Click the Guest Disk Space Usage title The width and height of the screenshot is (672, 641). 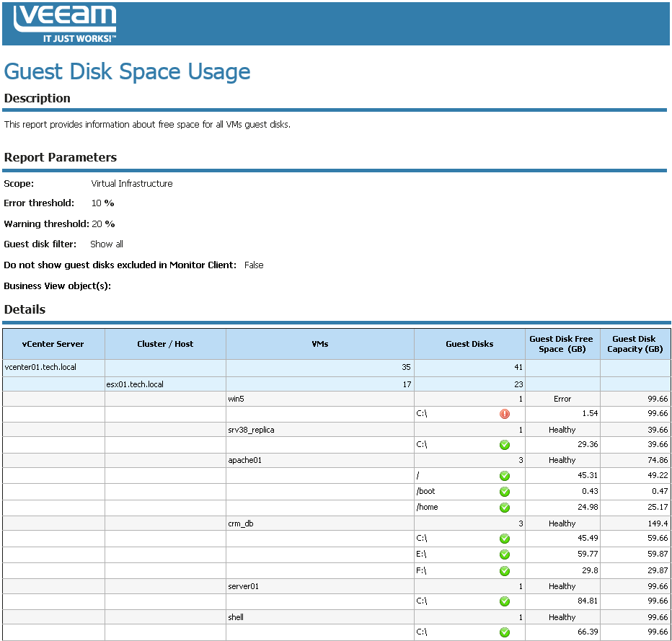pos(128,71)
